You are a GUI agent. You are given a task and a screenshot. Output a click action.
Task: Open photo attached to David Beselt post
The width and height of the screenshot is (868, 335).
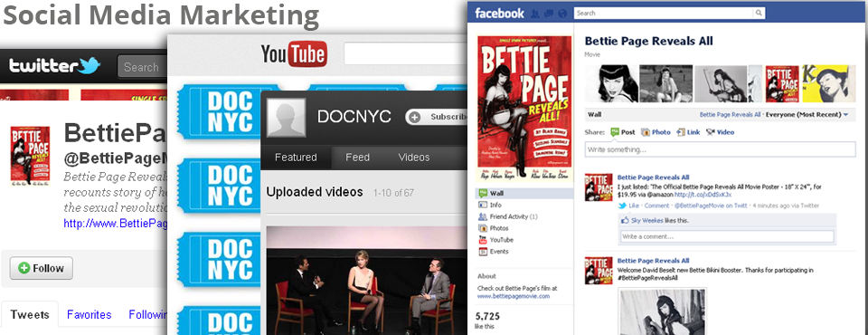(x=662, y=311)
